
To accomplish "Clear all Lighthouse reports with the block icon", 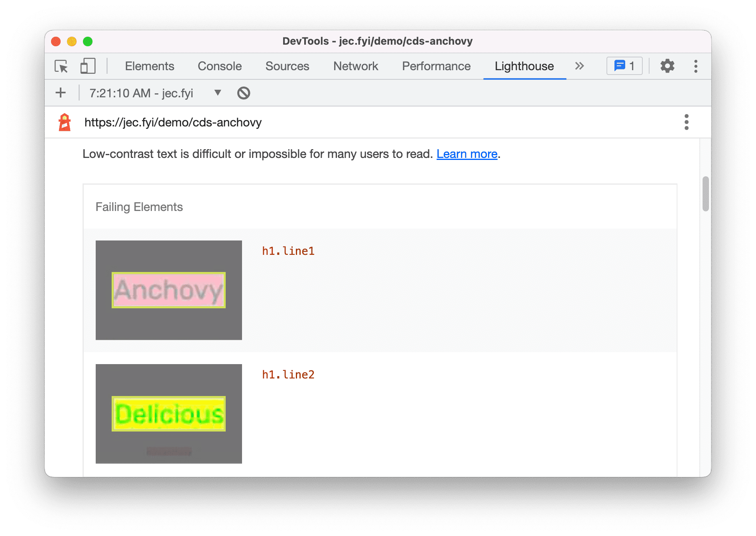I will 243,93.
